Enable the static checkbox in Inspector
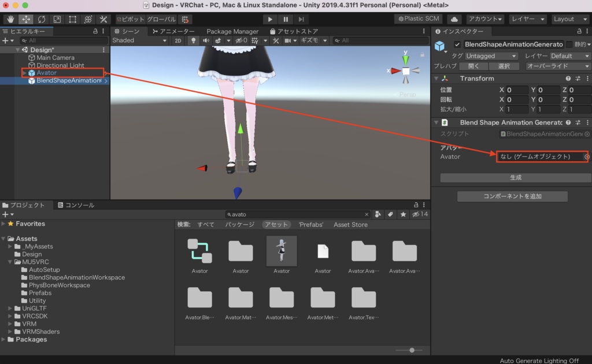Screen dimensions: 592x364 pyautogui.click(x=569, y=44)
